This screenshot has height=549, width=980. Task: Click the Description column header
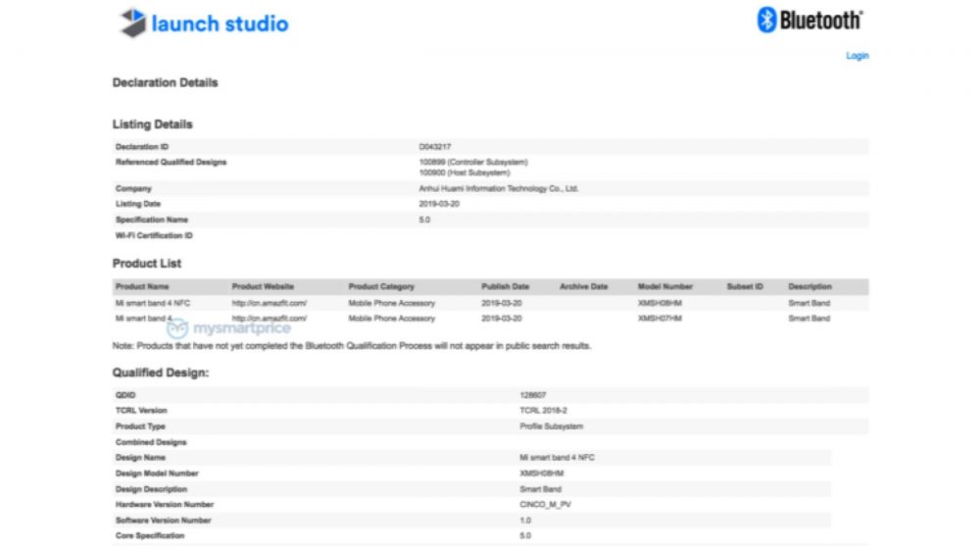point(809,287)
